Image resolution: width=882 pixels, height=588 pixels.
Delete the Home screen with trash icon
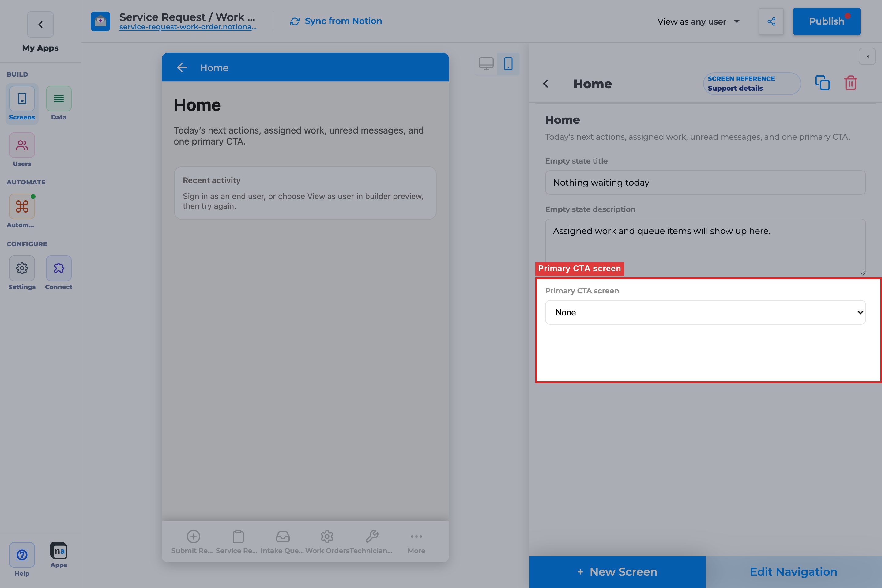(850, 83)
